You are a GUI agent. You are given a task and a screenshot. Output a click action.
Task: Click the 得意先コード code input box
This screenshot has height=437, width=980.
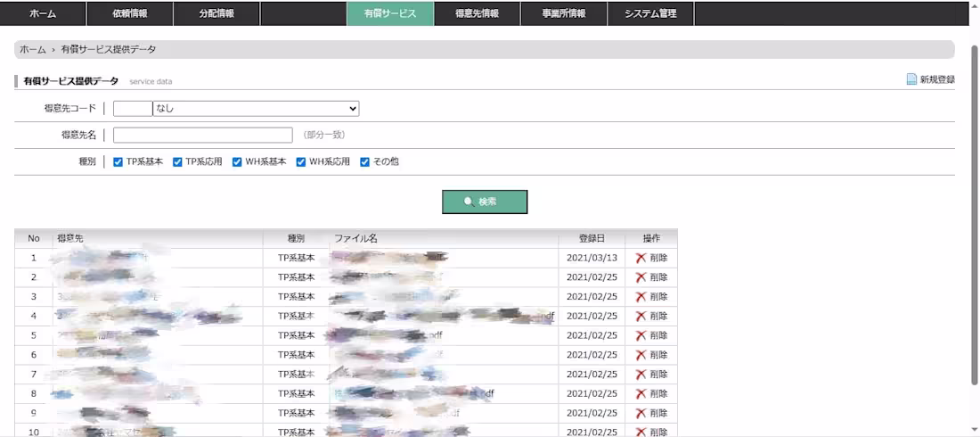[x=133, y=109]
